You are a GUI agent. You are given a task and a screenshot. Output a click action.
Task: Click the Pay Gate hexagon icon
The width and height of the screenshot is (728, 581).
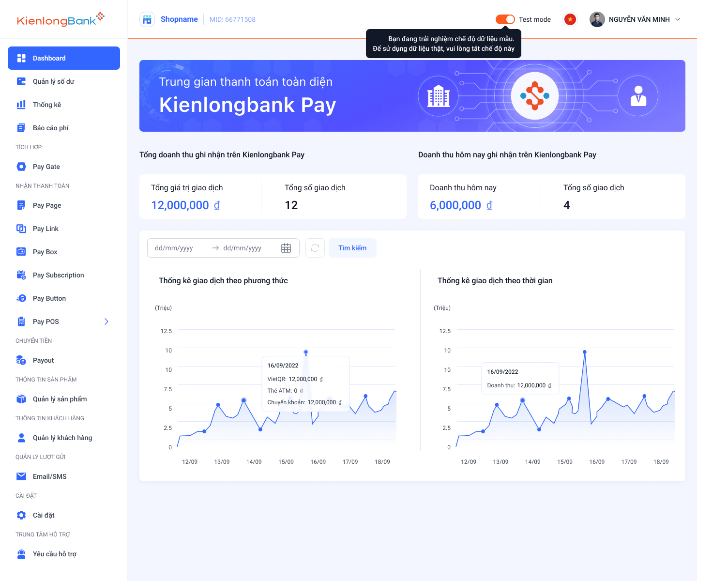coord(21,167)
